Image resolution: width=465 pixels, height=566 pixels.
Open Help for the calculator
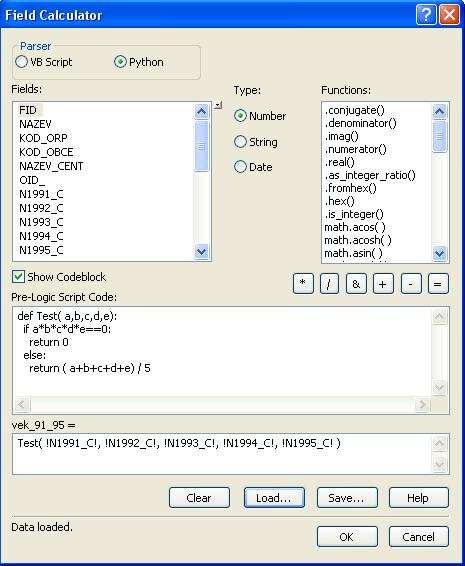click(418, 498)
